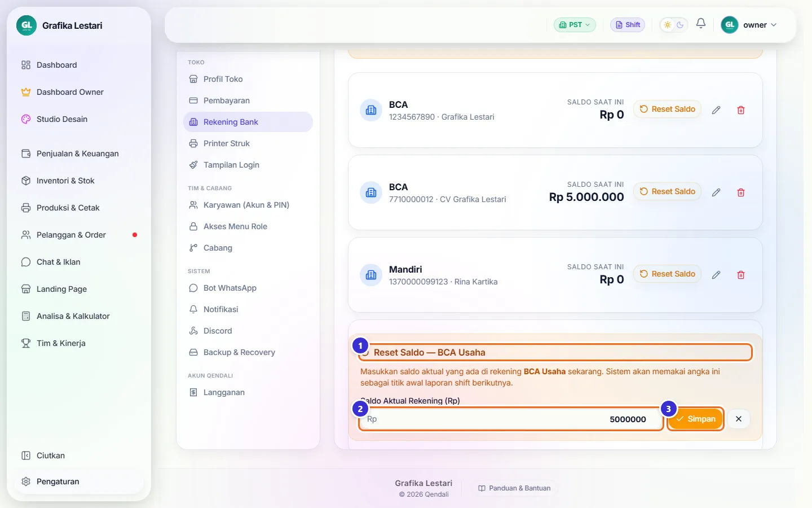Open Printer Struk settings
Viewport: 812px width, 508px height.
pos(248,143)
